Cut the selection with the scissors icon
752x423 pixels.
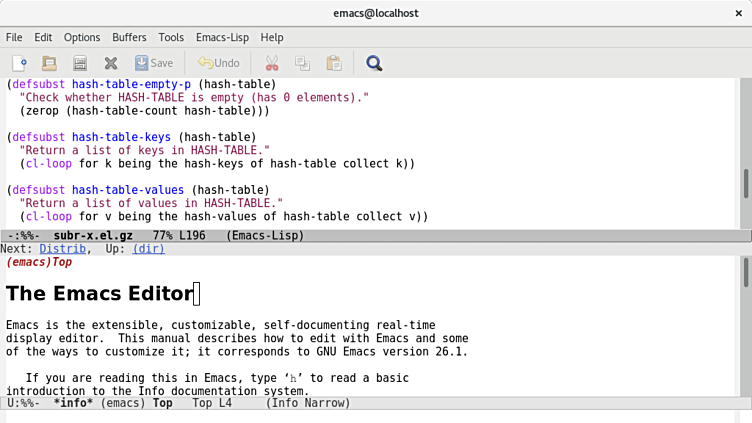click(x=272, y=63)
